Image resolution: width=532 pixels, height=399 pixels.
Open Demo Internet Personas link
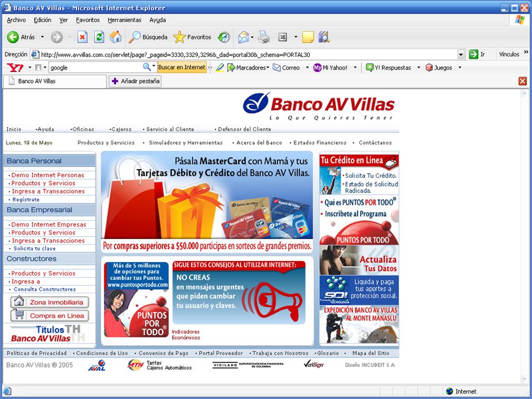pyautogui.click(x=48, y=175)
